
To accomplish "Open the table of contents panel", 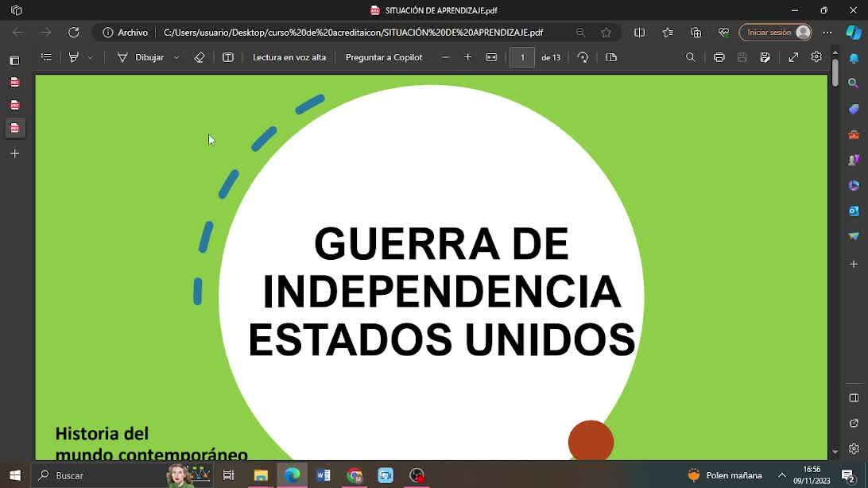I will [x=46, y=57].
